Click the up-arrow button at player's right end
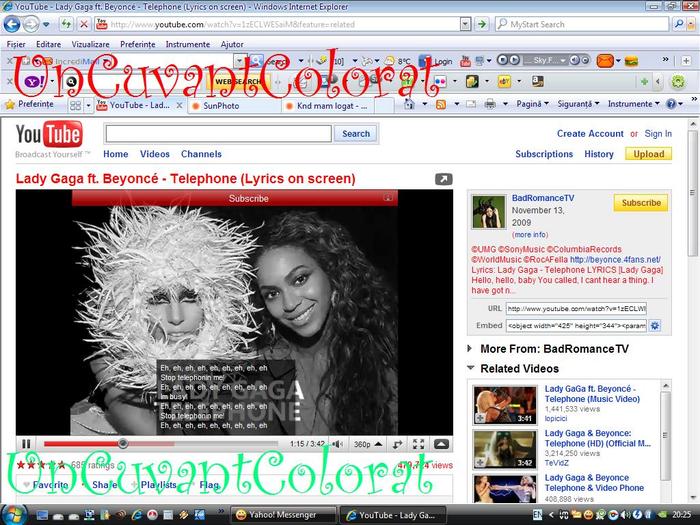Screen dimensions: 700x525 [441, 444]
